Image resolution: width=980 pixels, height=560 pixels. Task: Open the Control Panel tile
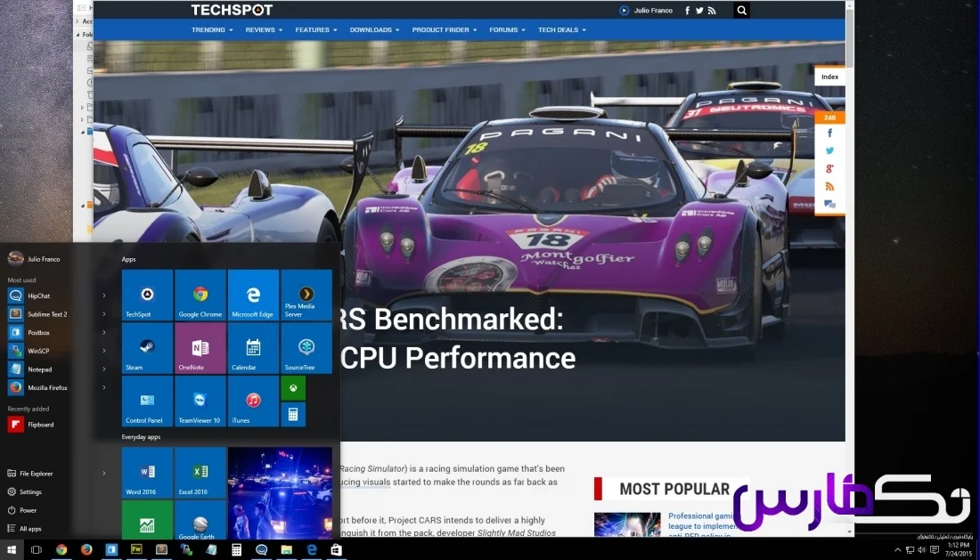coord(147,402)
